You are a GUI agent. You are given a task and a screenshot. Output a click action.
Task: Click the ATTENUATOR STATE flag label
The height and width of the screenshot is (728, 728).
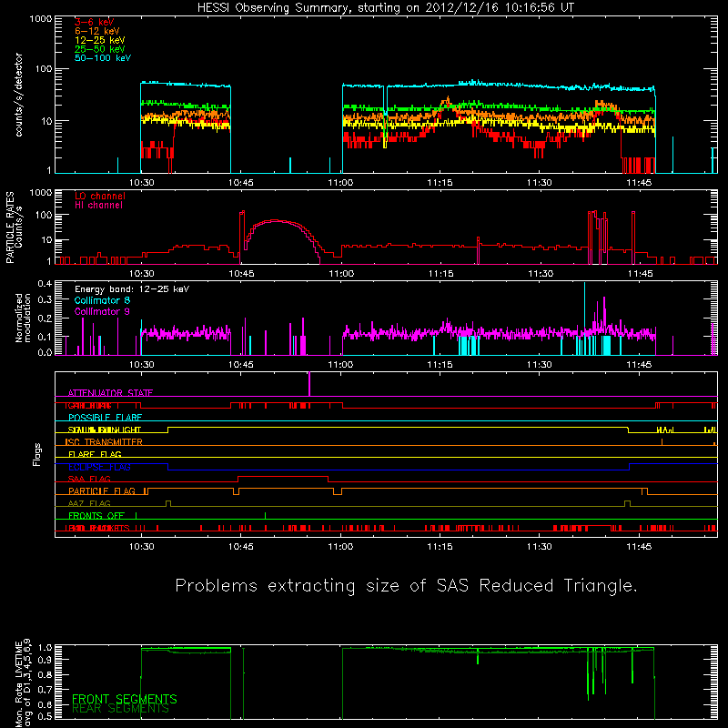coord(110,393)
